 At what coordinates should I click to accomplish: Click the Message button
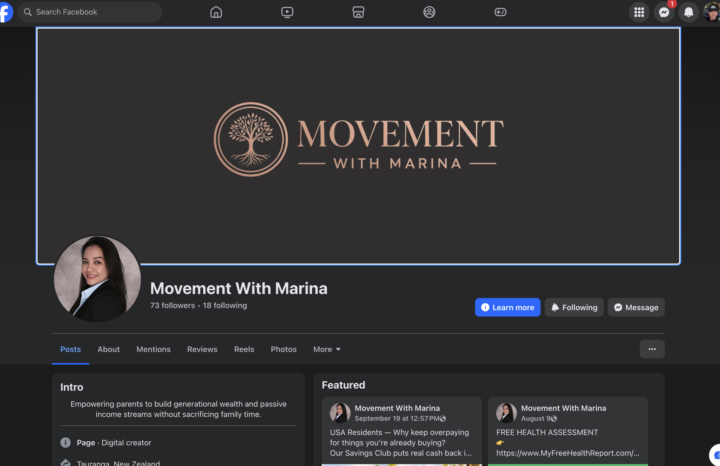tap(636, 307)
